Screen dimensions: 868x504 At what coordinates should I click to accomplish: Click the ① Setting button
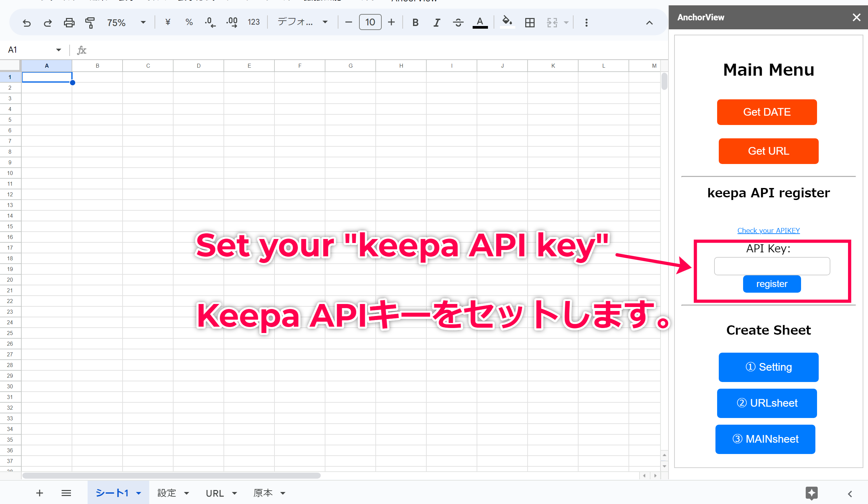coord(768,367)
